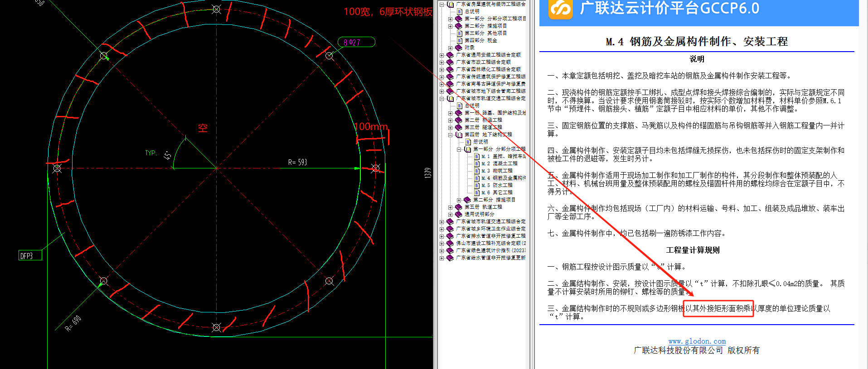Click page icon beside 册说明
868x369 pixels.
tap(468, 142)
